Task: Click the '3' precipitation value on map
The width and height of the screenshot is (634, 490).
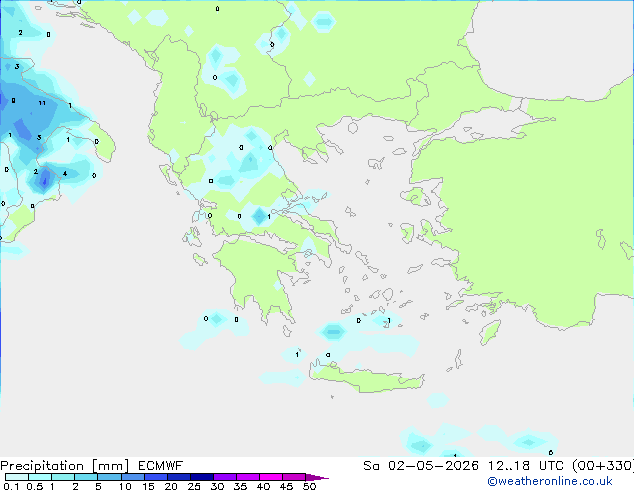Action: click(x=17, y=66)
